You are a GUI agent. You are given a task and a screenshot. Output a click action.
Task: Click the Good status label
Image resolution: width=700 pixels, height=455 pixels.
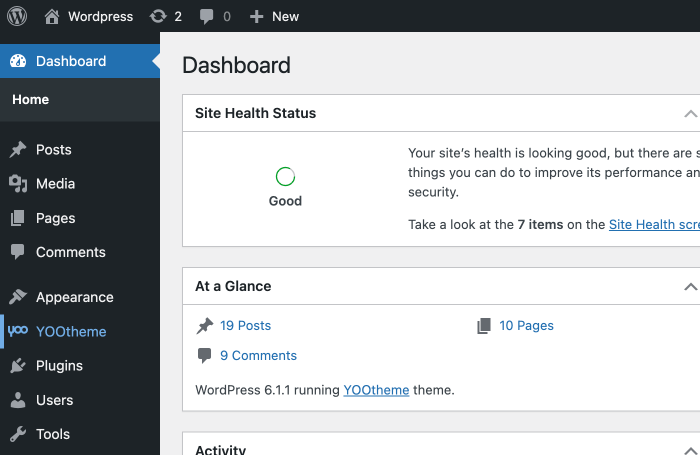pyautogui.click(x=285, y=201)
